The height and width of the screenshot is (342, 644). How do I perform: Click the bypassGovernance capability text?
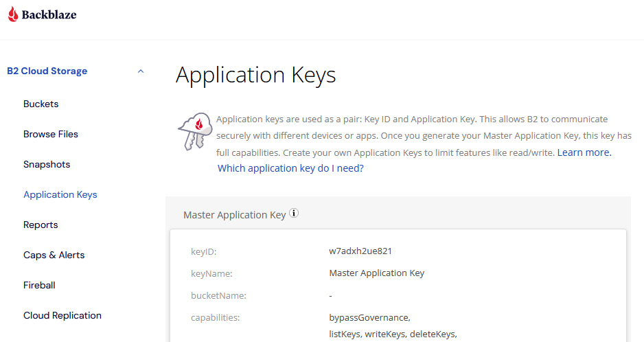[x=369, y=318]
